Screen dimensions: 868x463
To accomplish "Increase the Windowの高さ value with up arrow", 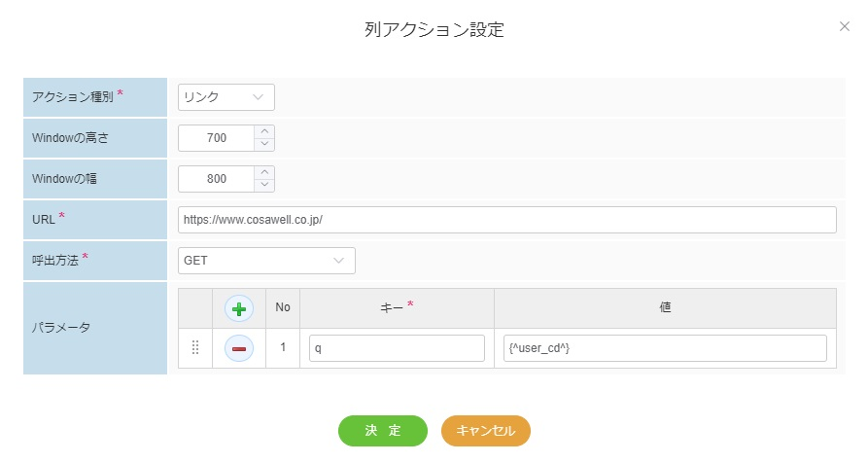I will (264, 131).
